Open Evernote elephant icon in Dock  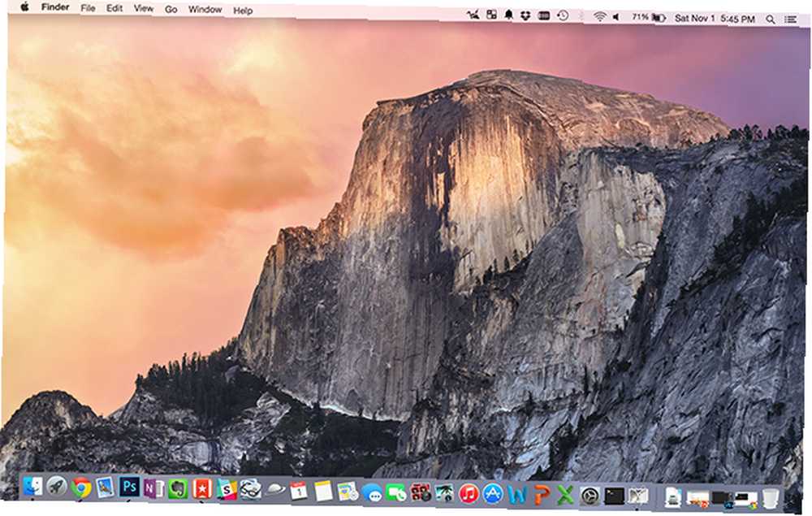[x=178, y=488]
